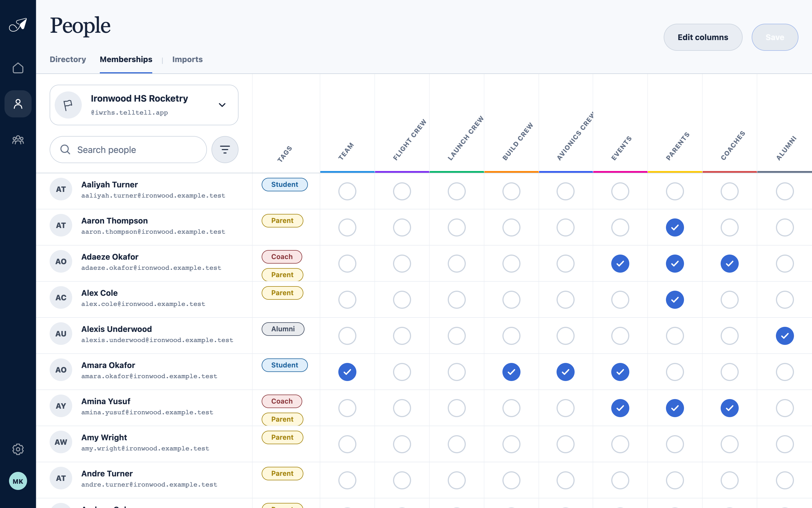
Task: Click the LAUNCH CREW column header
Action: coord(465,138)
